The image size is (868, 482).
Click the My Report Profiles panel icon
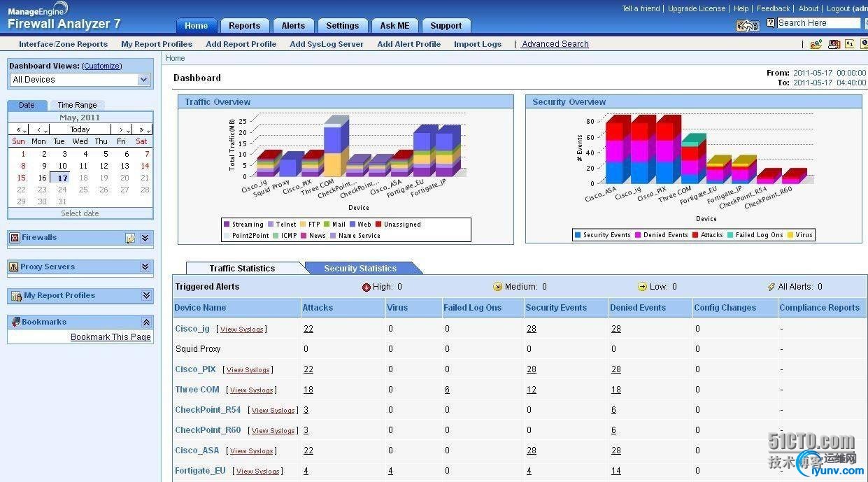[x=16, y=296]
